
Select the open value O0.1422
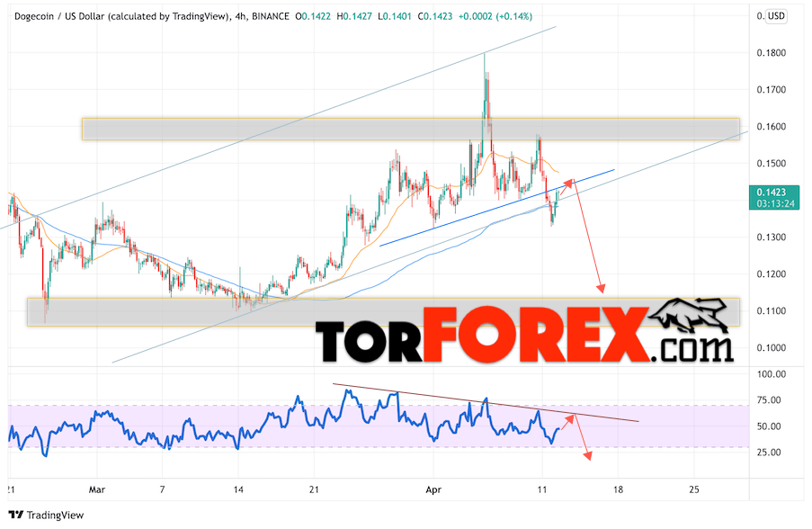[313, 16]
